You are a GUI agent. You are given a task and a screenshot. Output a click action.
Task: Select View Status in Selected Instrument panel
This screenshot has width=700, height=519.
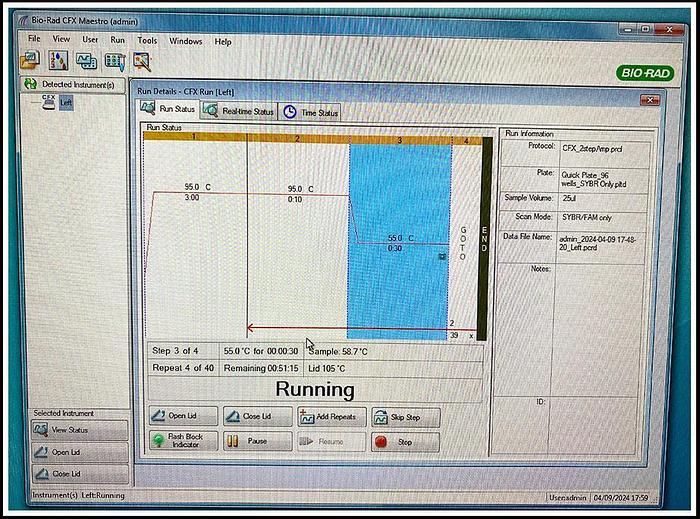68,430
